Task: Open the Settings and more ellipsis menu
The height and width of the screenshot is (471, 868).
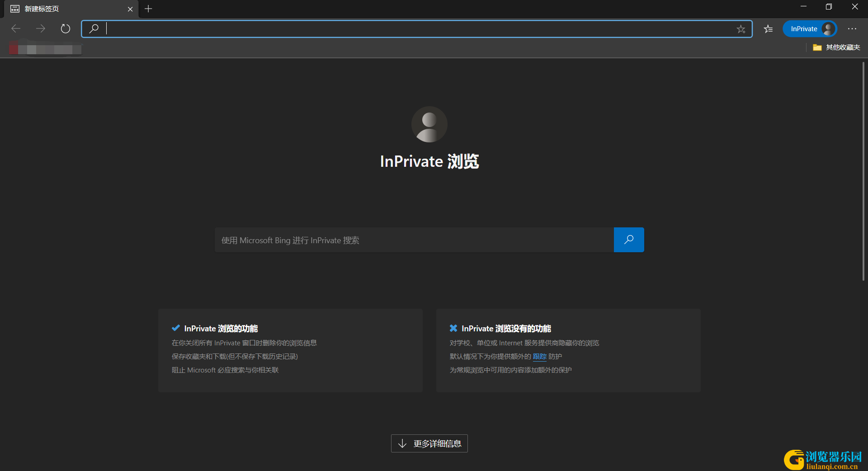Action: click(852, 29)
